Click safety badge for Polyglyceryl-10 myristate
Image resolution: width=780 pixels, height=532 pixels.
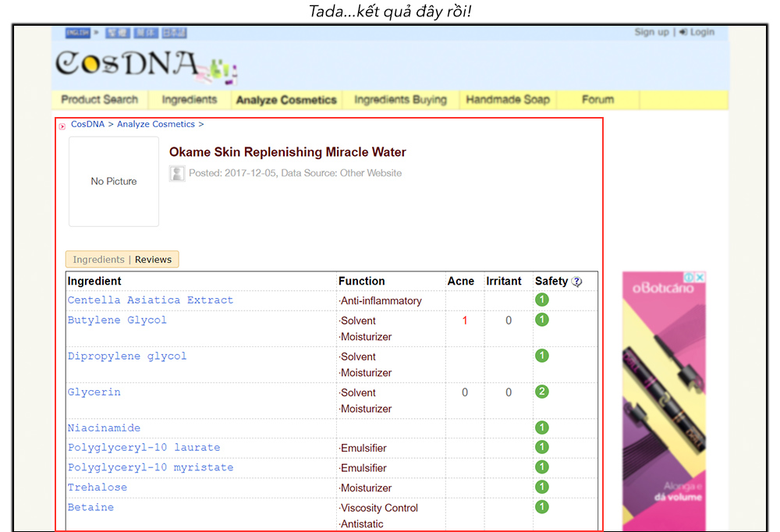point(542,466)
